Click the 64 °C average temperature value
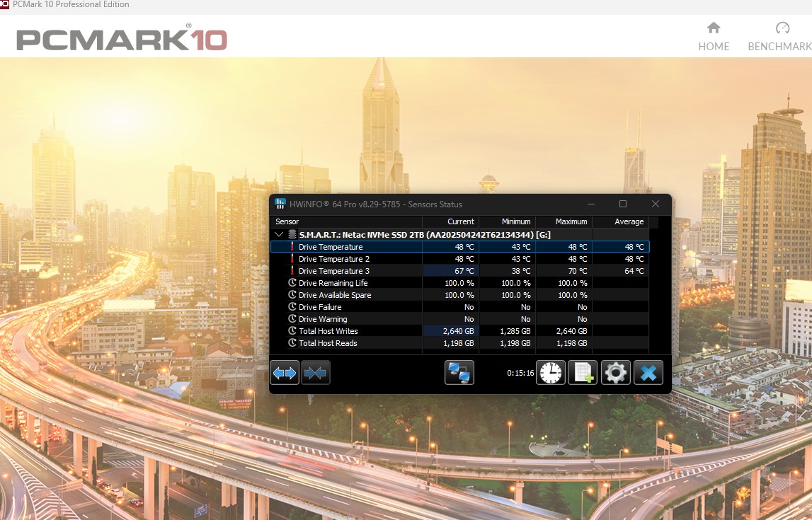812x520 pixels. pos(634,270)
